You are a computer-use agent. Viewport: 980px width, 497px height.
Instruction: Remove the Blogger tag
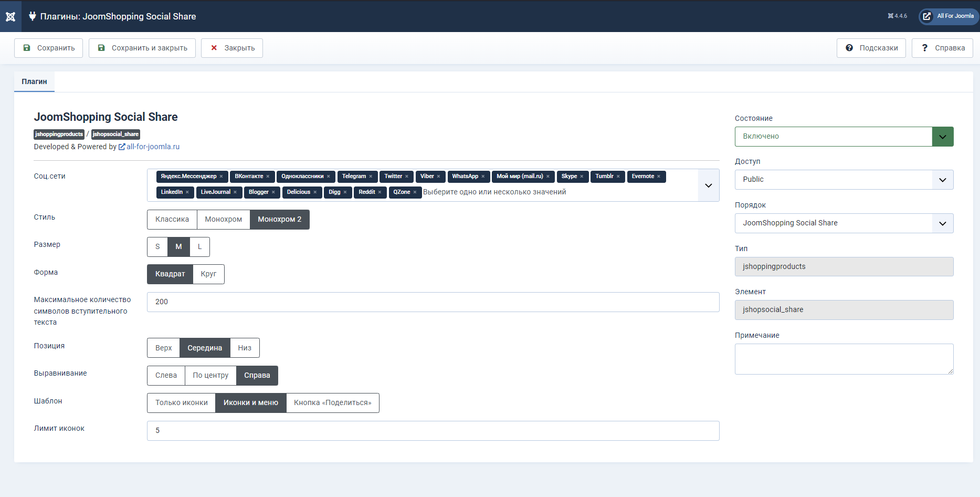273,192
